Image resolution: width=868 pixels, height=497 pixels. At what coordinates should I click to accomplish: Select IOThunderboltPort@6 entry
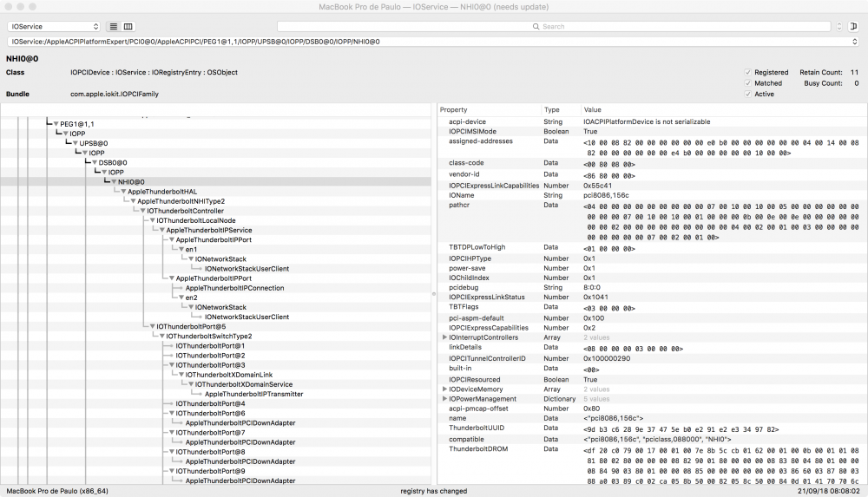point(210,414)
